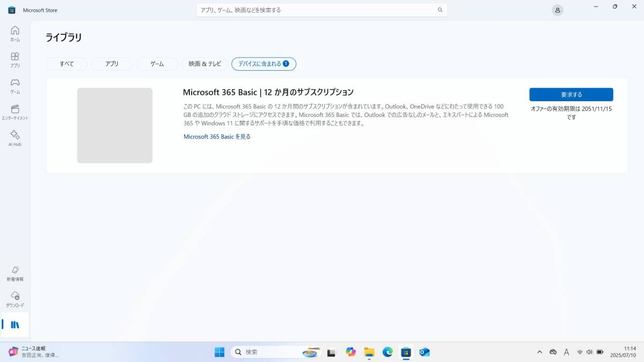Click the 要求する claim button
644x362 pixels.
pos(571,94)
